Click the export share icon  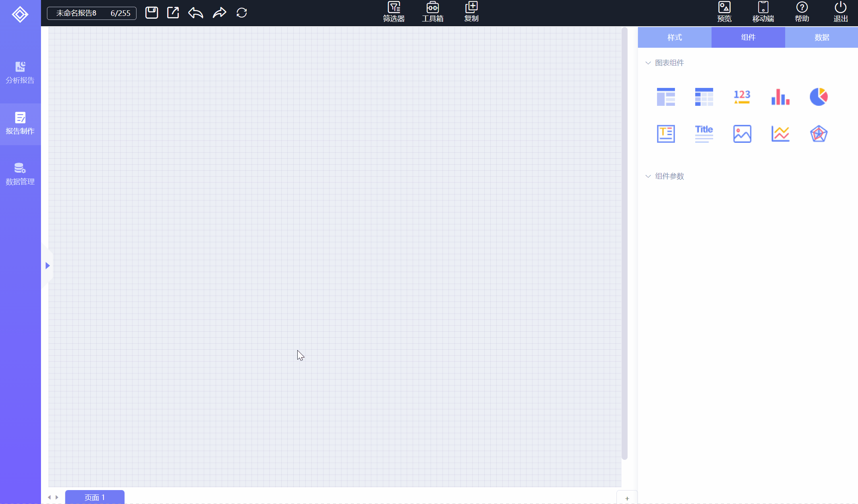173,13
